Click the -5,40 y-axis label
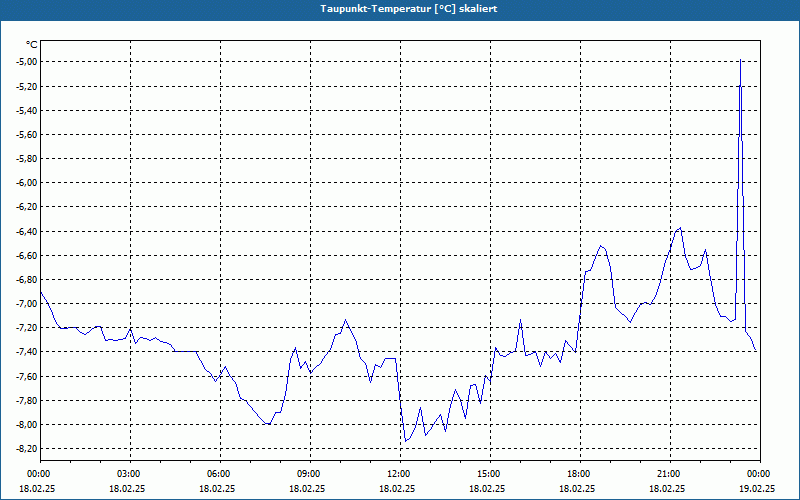Image resolution: width=800 pixels, height=500 pixels. click(26, 111)
